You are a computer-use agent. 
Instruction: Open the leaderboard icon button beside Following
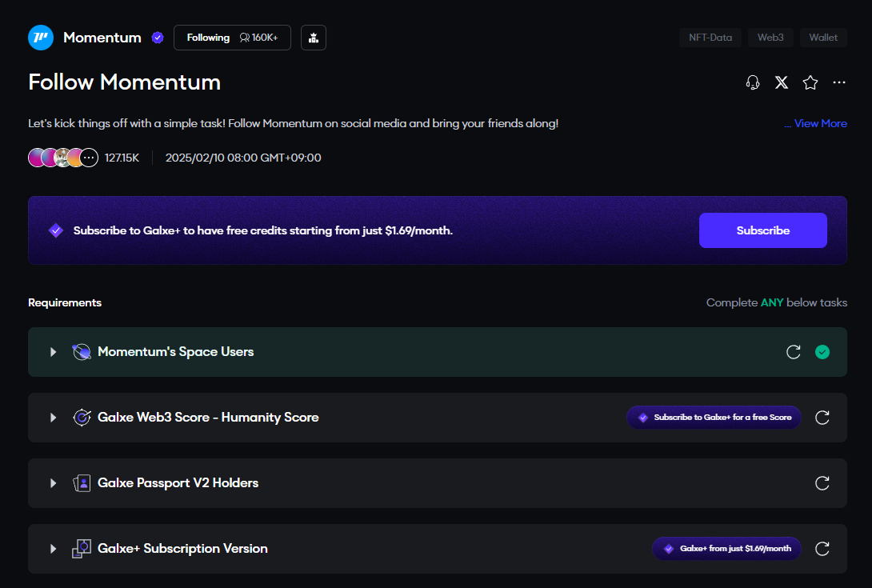[x=314, y=38]
